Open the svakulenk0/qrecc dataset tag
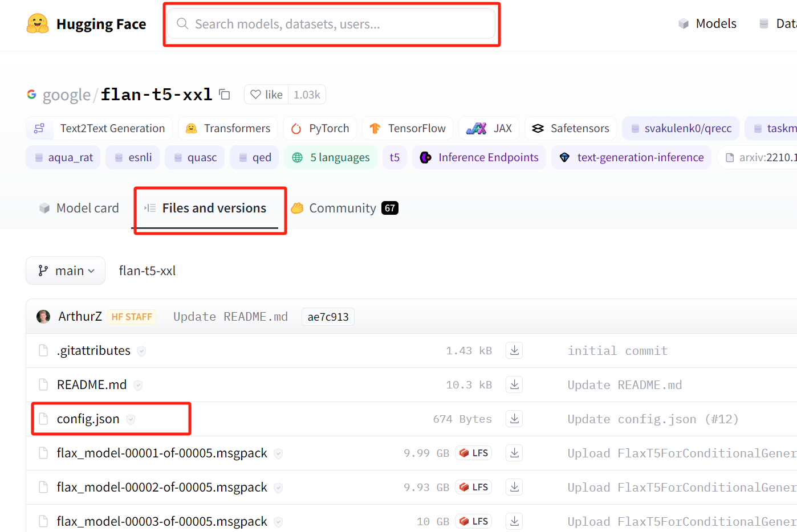This screenshot has width=797, height=532. [x=681, y=129]
